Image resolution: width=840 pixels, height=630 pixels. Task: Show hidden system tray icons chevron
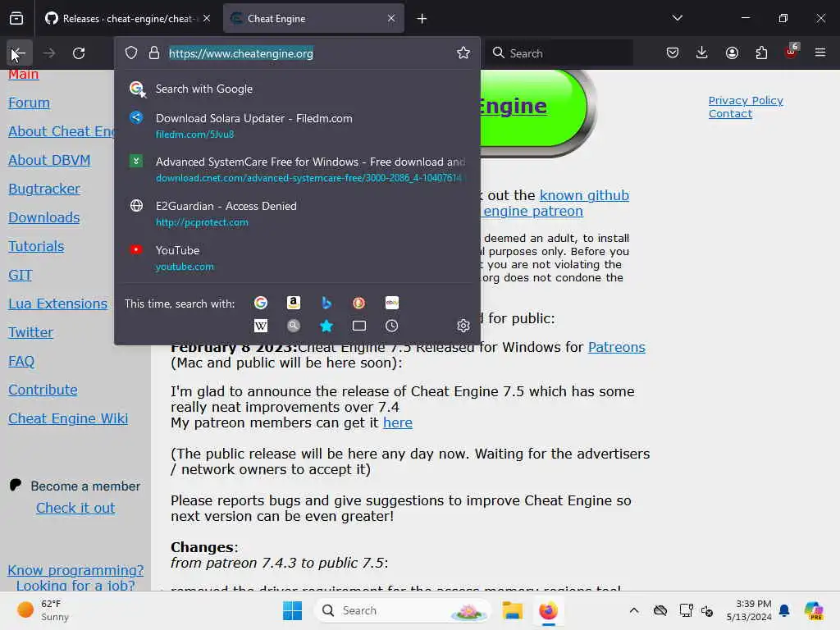[634, 610]
